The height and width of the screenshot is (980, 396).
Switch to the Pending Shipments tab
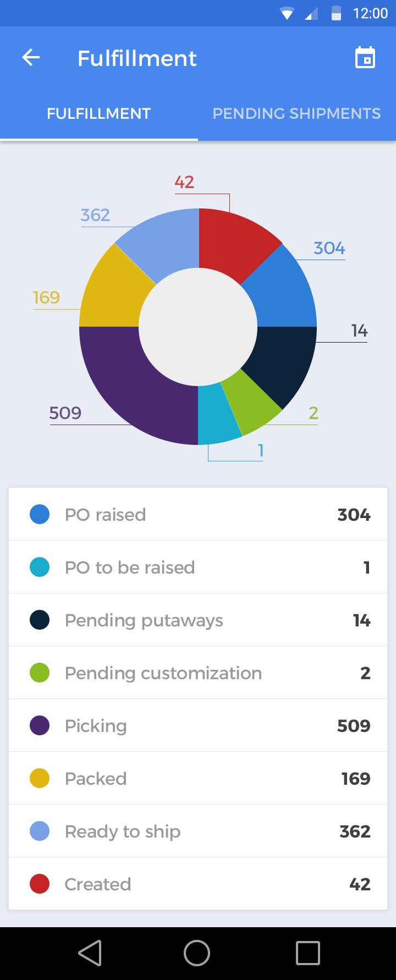pos(296,114)
